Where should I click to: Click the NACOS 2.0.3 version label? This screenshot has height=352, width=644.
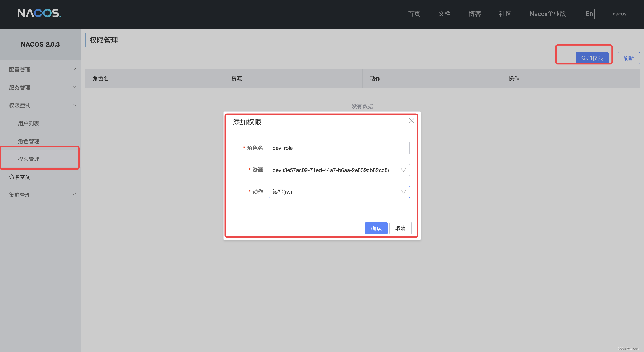point(40,44)
